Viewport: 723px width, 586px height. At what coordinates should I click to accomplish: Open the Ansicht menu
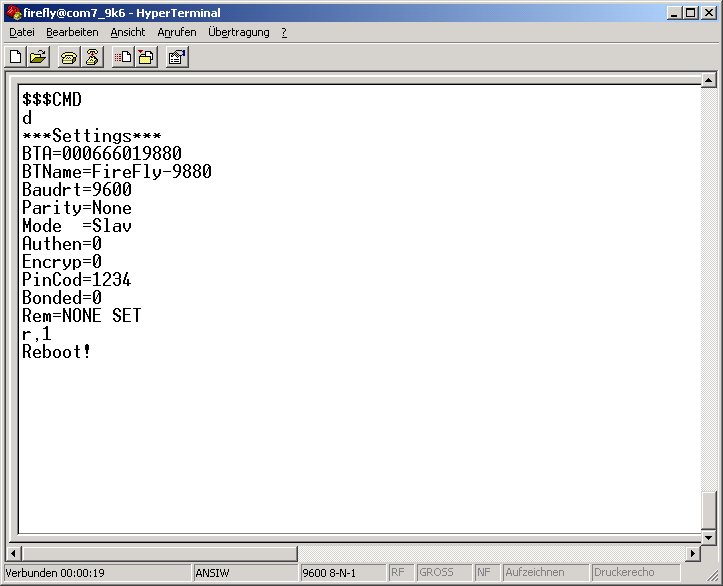pyautogui.click(x=127, y=32)
